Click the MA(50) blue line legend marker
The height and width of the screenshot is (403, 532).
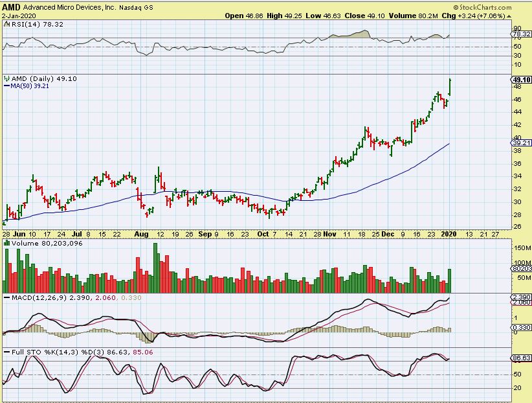6,86
